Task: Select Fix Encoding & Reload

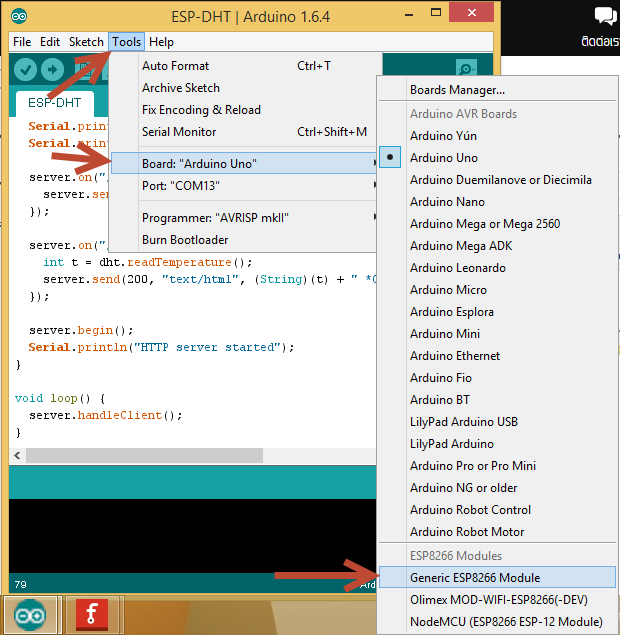Action: (x=244, y=110)
